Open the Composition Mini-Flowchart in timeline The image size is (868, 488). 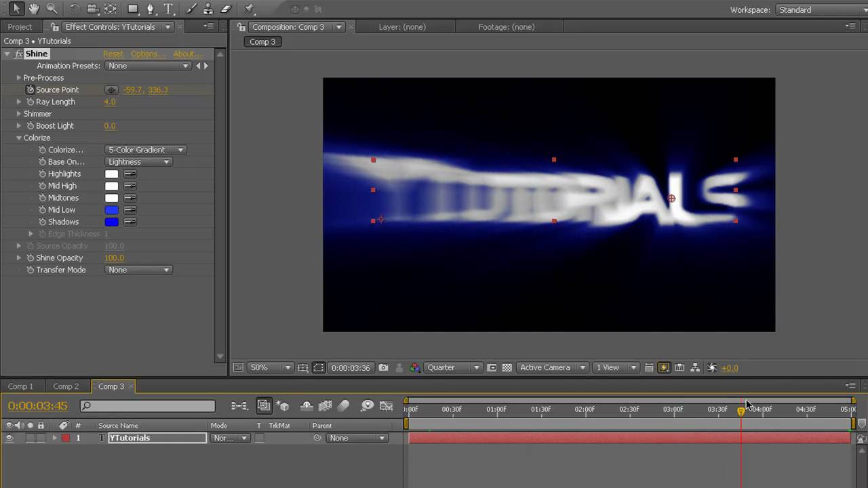tap(239, 406)
